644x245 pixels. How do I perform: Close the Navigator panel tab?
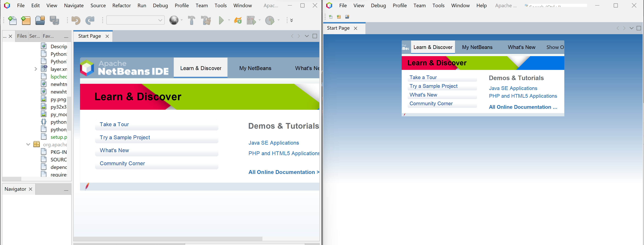31,189
